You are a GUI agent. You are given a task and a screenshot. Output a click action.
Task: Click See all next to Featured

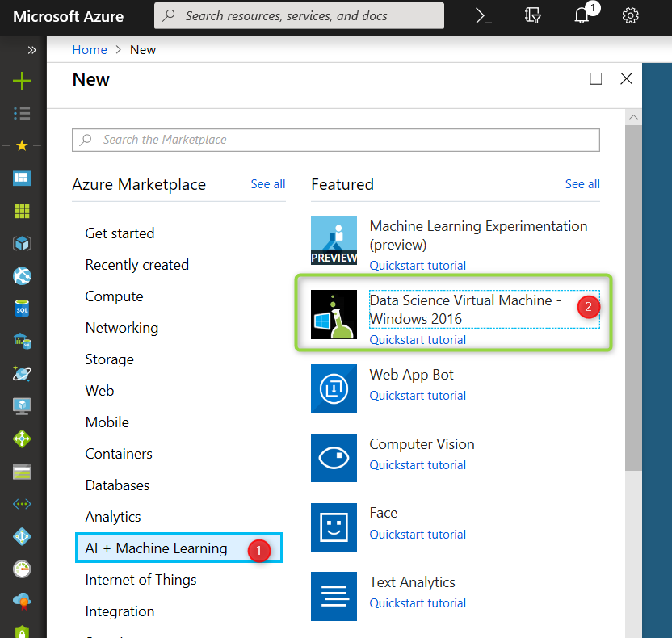[x=582, y=183]
